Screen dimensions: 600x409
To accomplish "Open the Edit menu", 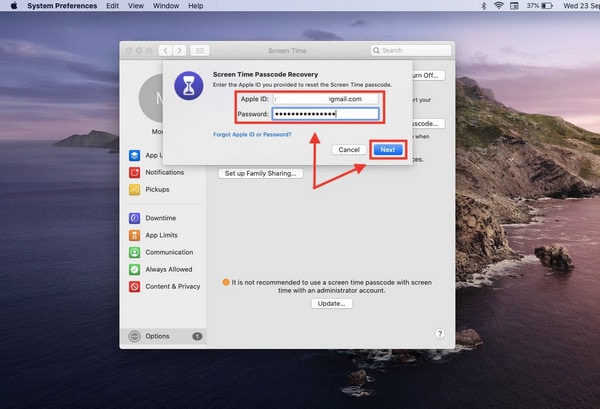I will (x=112, y=6).
